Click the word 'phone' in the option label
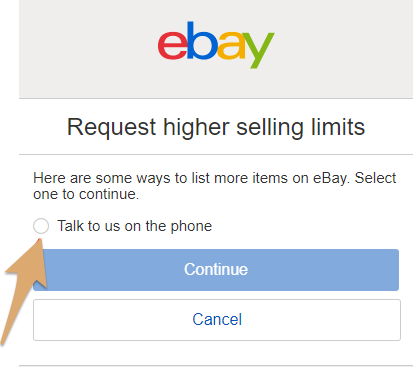 pyautogui.click(x=191, y=226)
